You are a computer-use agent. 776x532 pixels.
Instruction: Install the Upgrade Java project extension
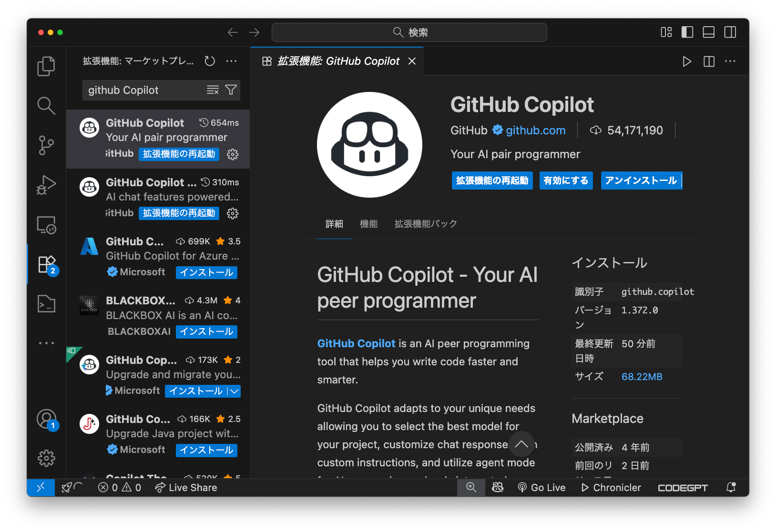tap(206, 450)
